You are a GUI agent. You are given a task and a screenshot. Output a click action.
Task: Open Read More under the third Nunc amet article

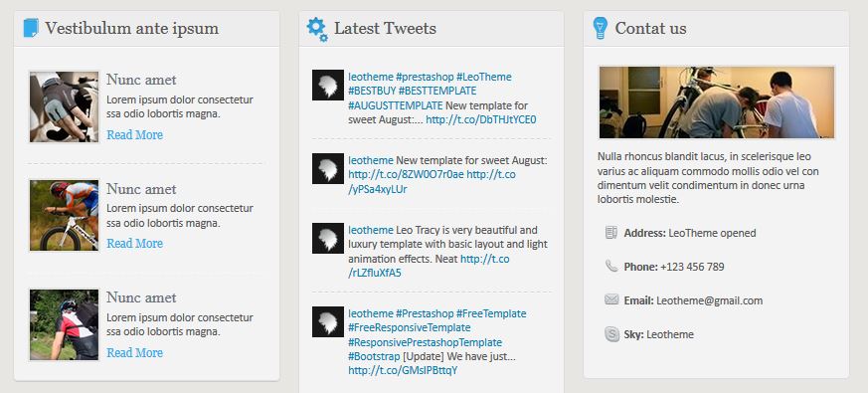click(x=134, y=352)
